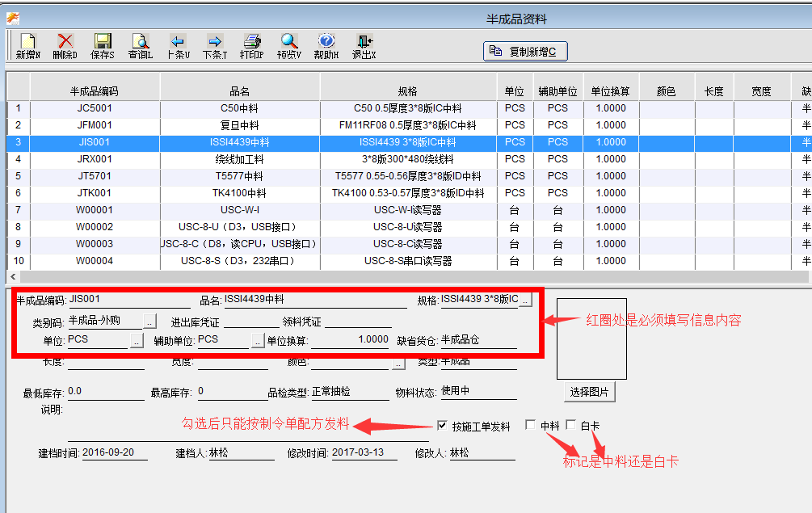Click the 选择图片 button
The image size is (812, 513).
pos(589,392)
